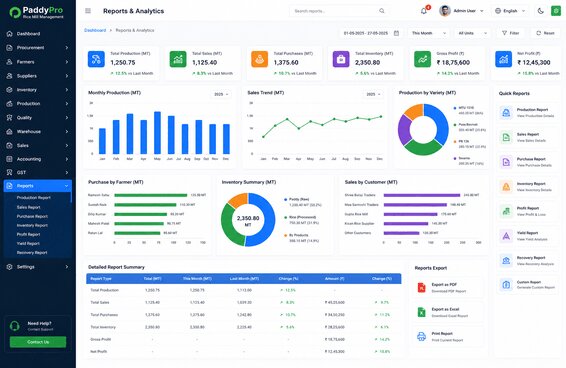Open Monthly Production year dropdown
566x368 pixels.
pos(221,94)
